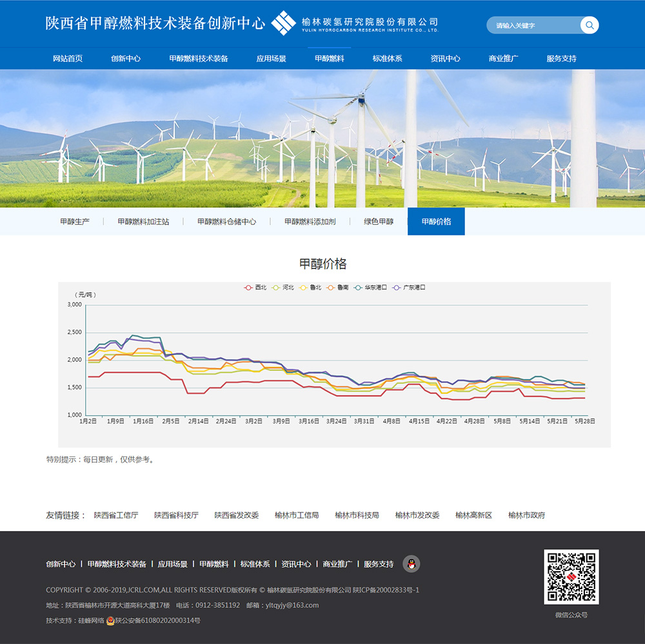The height and width of the screenshot is (644, 645).
Task: Open 资讯中心 link in the footer
Action: click(x=296, y=564)
